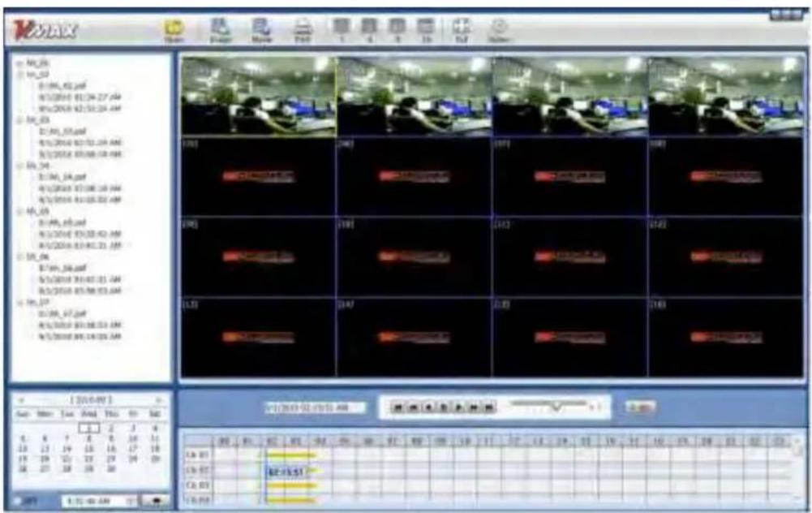Click the 23 hour column header in timeline

pyautogui.click(x=779, y=442)
